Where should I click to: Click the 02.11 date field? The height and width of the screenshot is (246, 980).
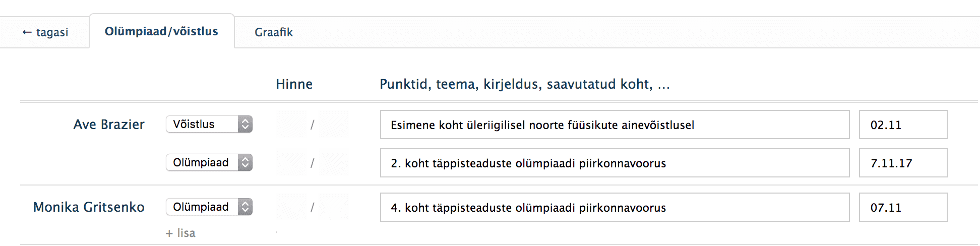pos(903,125)
